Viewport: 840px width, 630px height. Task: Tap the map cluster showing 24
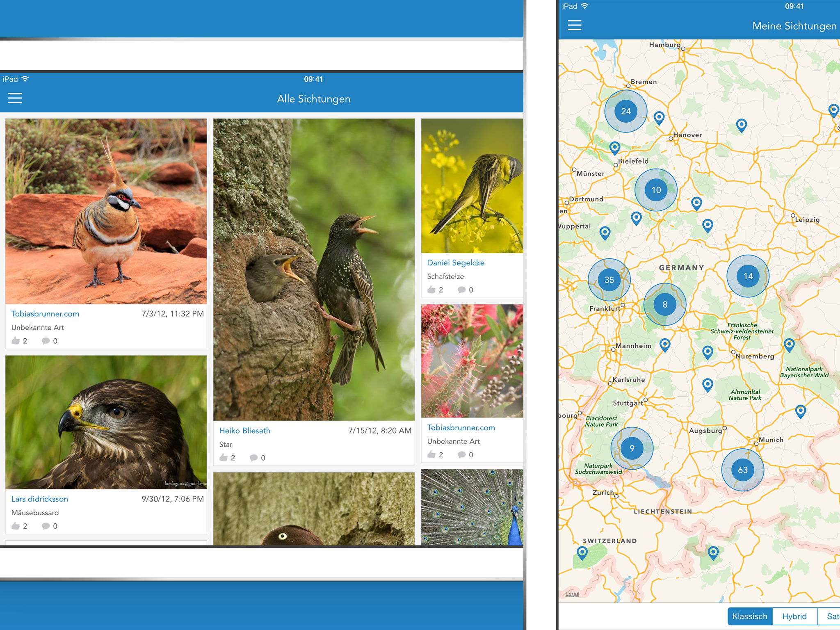625,111
